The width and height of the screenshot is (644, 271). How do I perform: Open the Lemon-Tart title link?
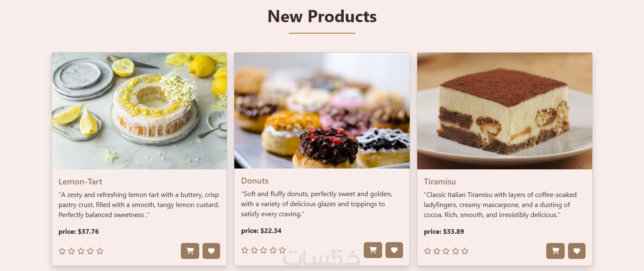coord(80,182)
